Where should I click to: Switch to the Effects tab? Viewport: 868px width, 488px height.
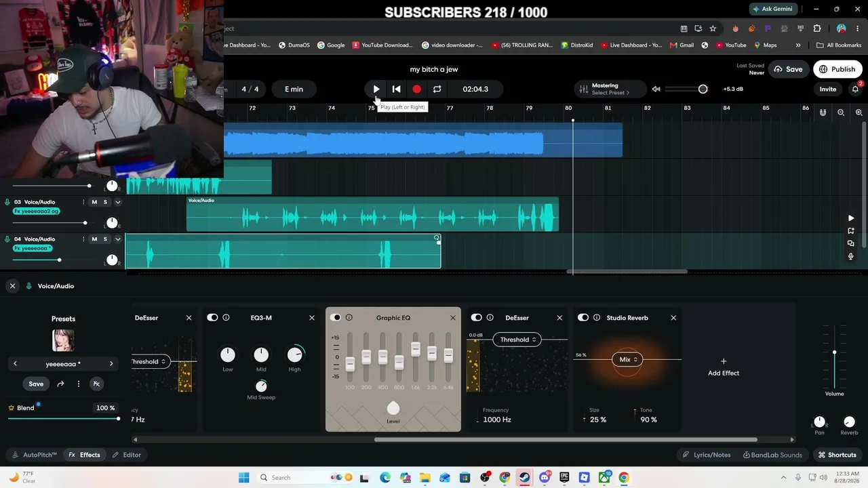pyautogui.click(x=84, y=455)
